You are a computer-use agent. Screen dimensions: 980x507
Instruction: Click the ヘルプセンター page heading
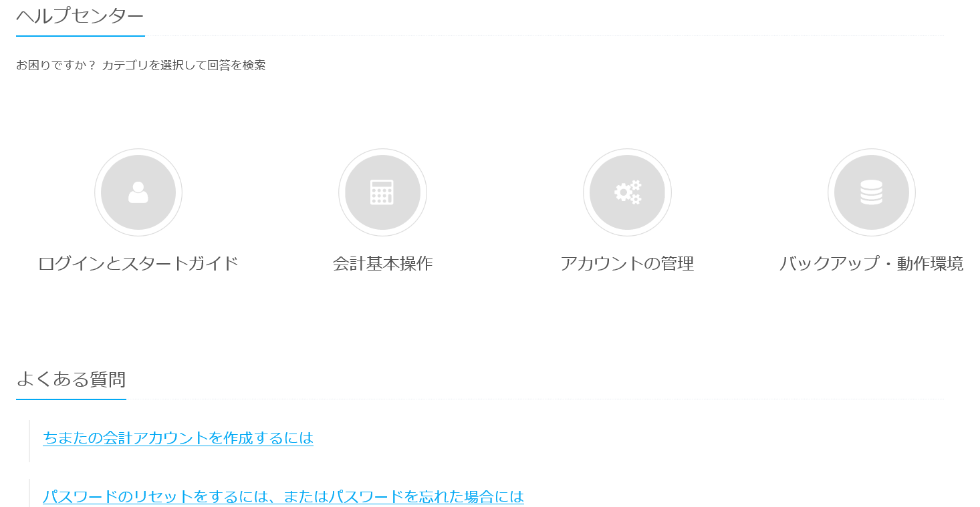(80, 15)
